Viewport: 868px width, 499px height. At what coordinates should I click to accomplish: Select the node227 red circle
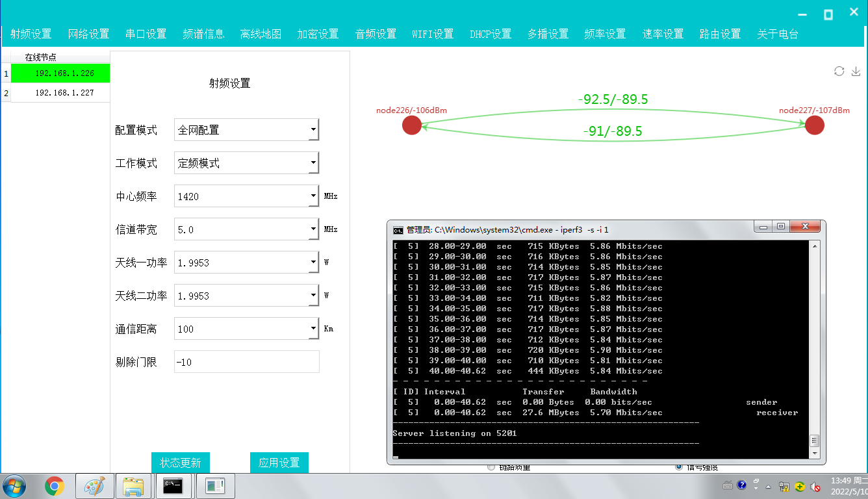coord(815,125)
